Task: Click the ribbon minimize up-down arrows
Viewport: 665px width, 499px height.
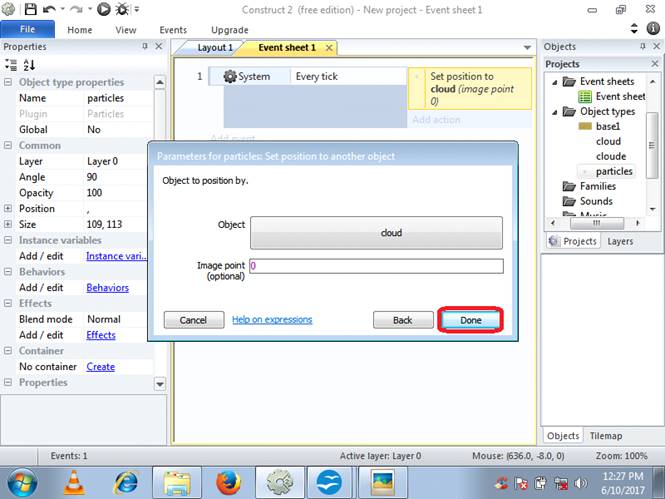Action: pos(634,28)
